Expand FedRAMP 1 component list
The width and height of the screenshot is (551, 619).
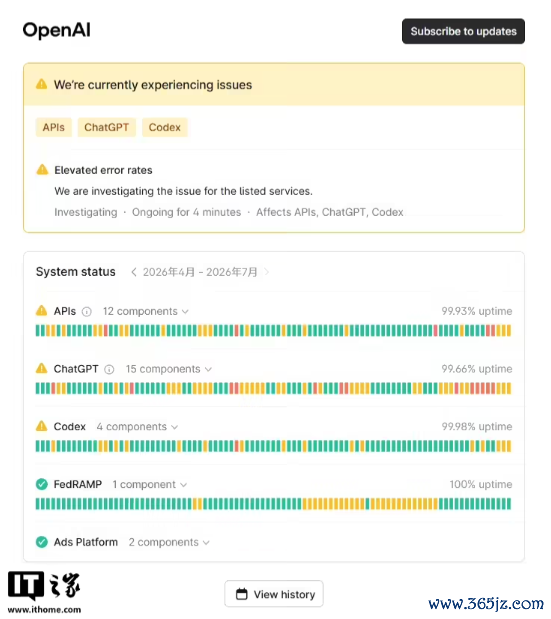coord(149,484)
